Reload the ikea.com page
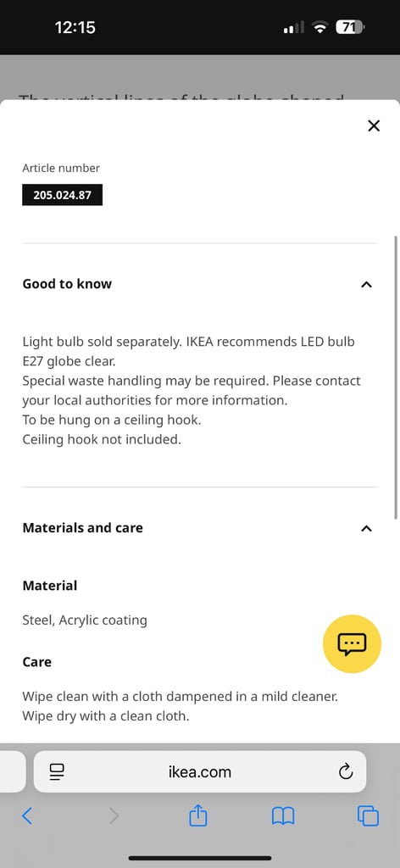Image resolution: width=400 pixels, height=868 pixels. point(346,771)
